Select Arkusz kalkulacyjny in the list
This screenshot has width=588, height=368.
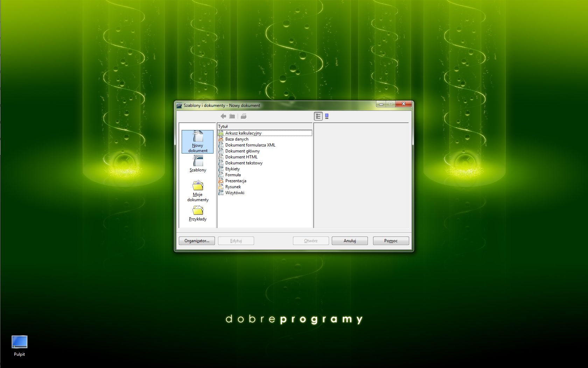click(x=265, y=133)
